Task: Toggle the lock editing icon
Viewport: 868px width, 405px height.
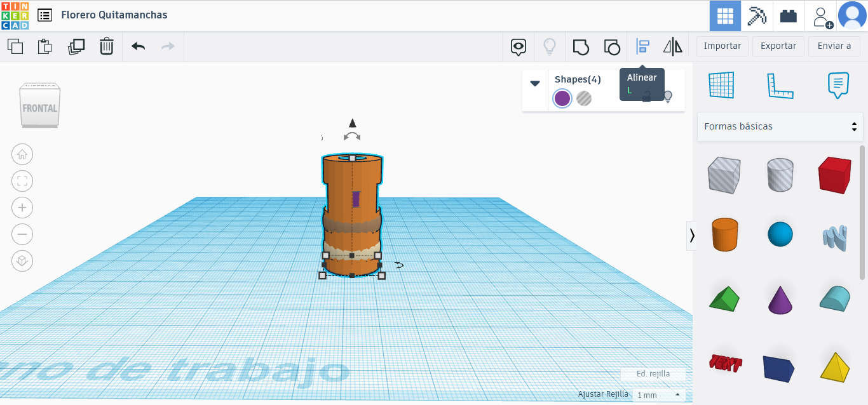Action: [646, 96]
